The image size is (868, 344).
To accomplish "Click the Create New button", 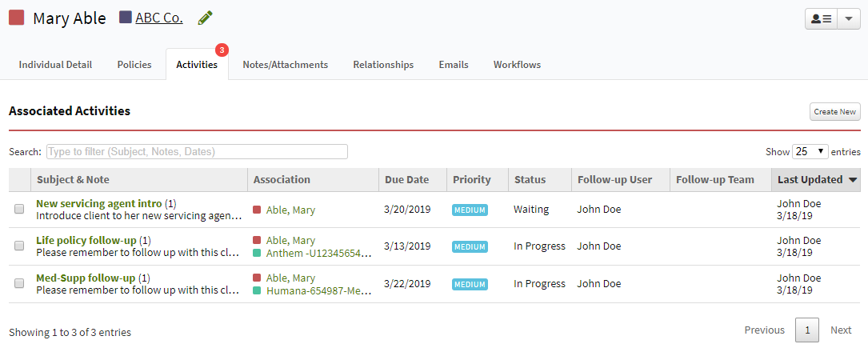I will (x=834, y=111).
